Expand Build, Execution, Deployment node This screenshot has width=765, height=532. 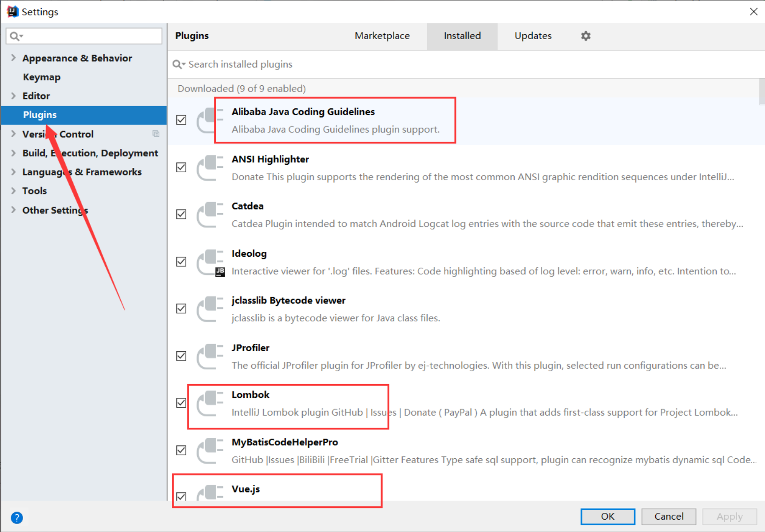(13, 153)
